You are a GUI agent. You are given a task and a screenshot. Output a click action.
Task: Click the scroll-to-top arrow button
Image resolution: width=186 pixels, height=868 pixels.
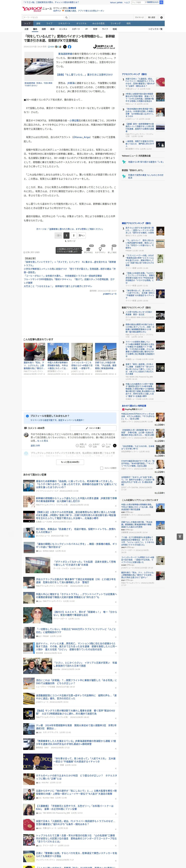pyautogui.click(x=180, y=536)
